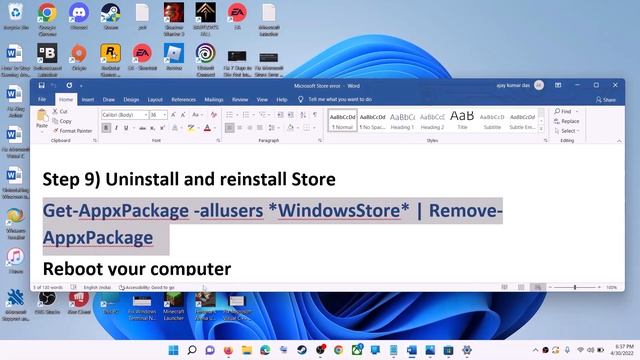640x360 pixels.
Task: Toggle Superscript formatting
Action: coord(162,128)
